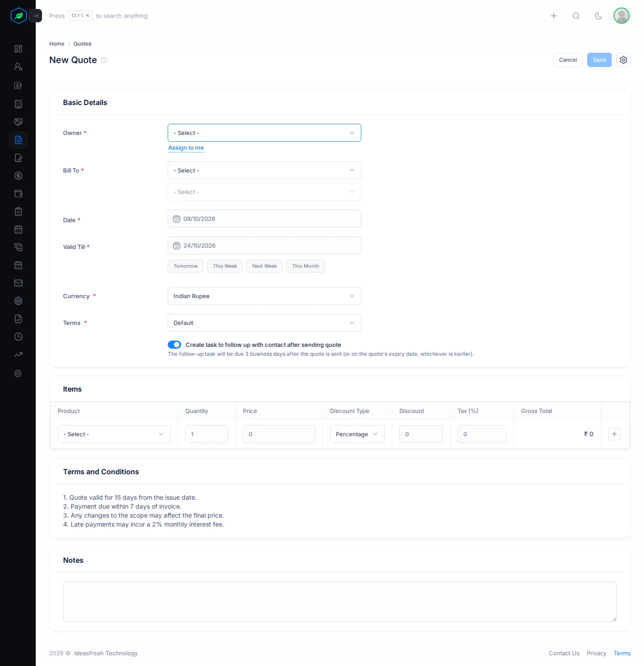
Task: Open the companies building sidebar icon
Action: (18, 104)
